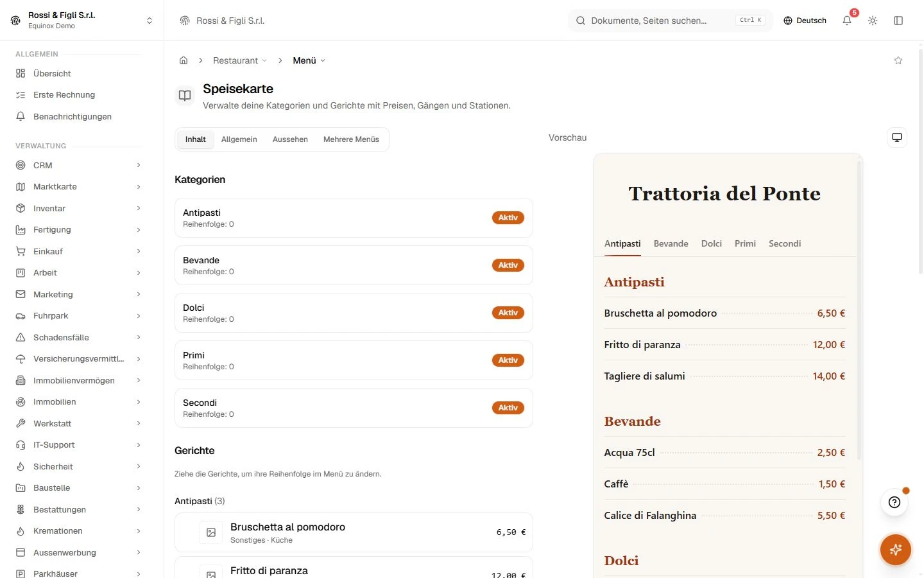Click the CRM target icon
The width and height of the screenshot is (924, 578).
[x=21, y=165]
